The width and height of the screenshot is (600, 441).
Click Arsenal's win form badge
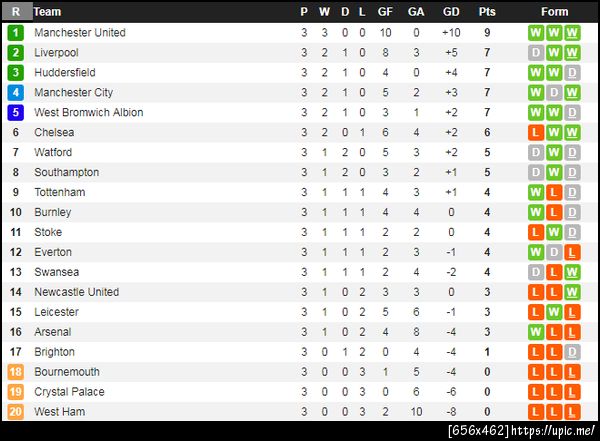[x=536, y=332]
